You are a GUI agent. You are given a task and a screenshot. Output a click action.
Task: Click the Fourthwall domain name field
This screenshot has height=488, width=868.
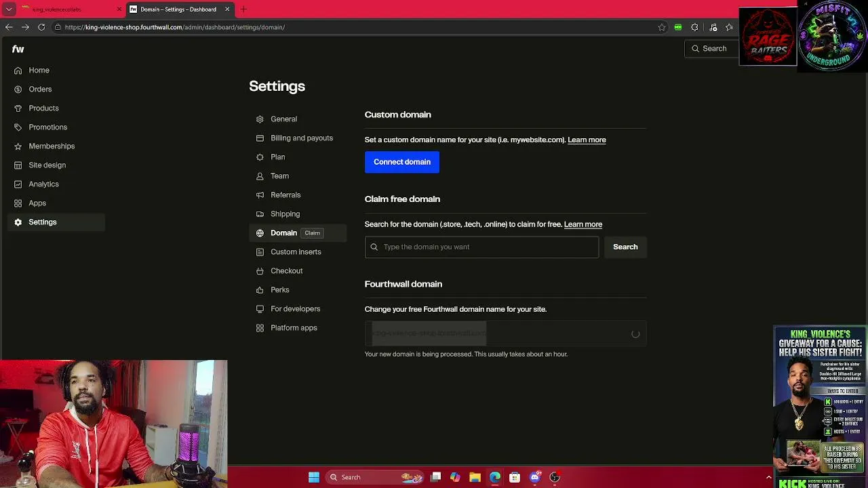coord(505,333)
